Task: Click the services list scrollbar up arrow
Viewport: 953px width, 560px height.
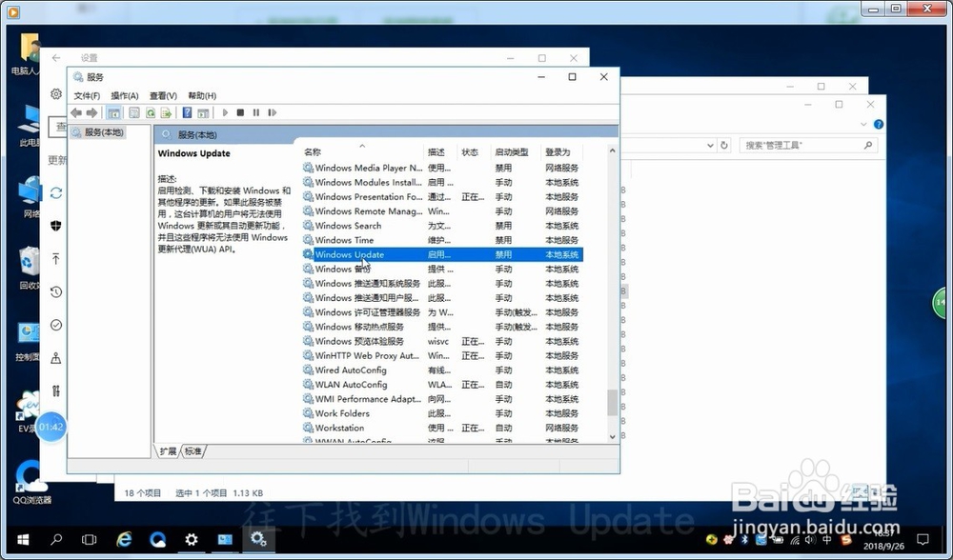Action: tap(612, 150)
